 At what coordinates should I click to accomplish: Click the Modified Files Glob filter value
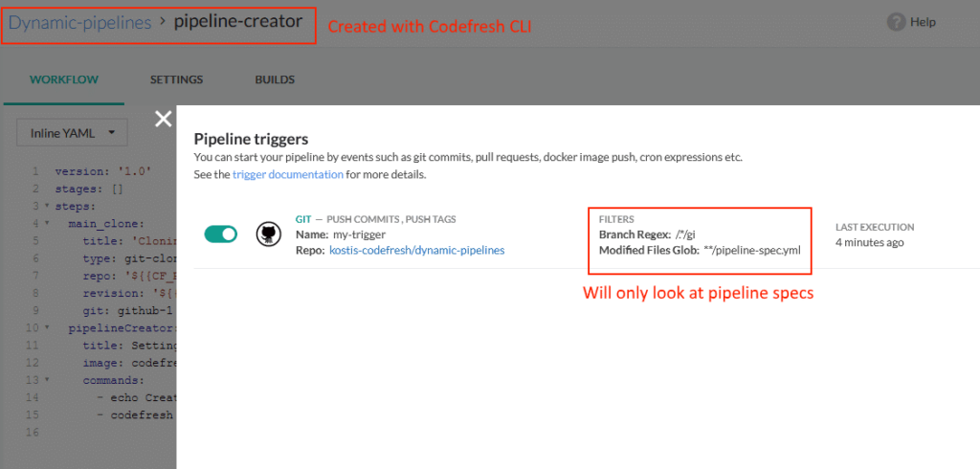[752, 250]
